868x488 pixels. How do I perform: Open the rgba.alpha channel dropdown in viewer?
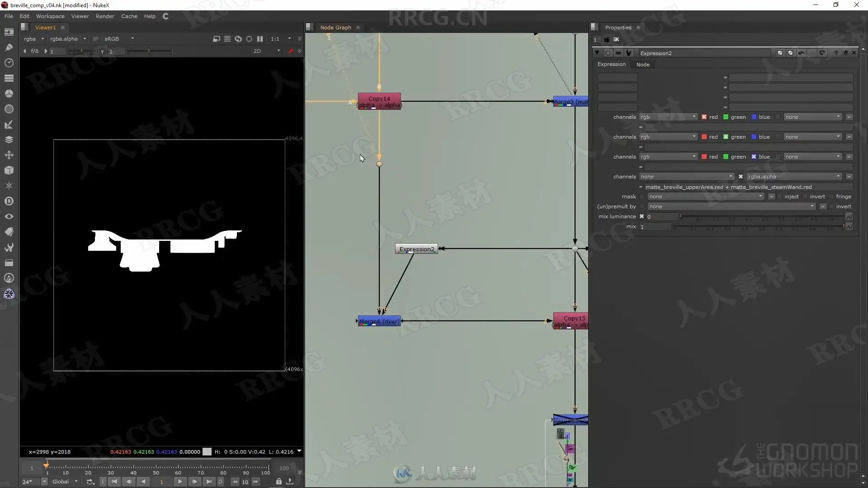[x=68, y=39]
